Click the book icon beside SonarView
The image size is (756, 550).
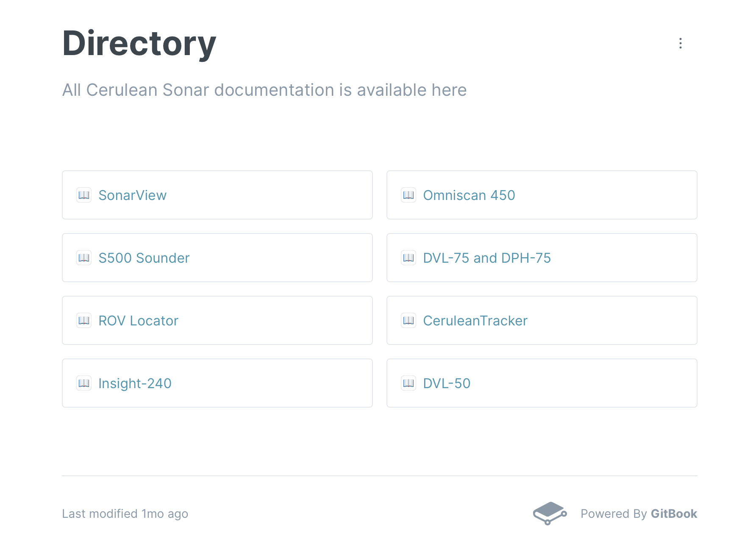click(84, 195)
